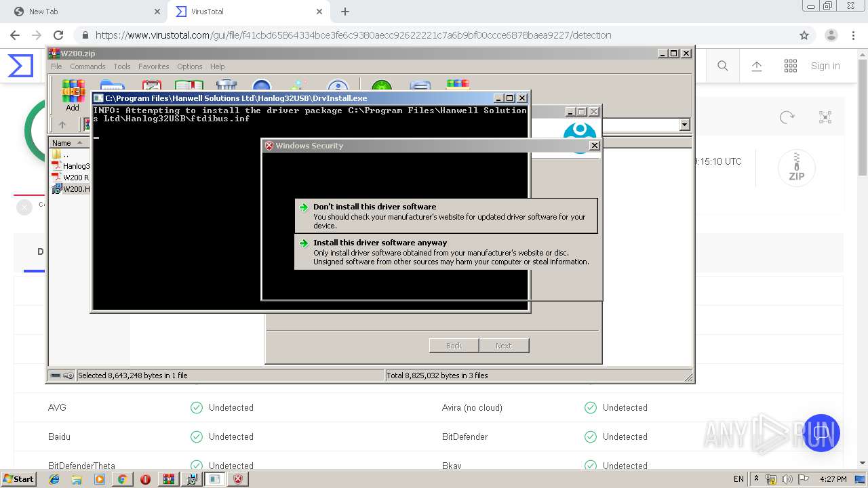Open Action Center flag icon in tray
868x488 pixels.
[x=804, y=479]
